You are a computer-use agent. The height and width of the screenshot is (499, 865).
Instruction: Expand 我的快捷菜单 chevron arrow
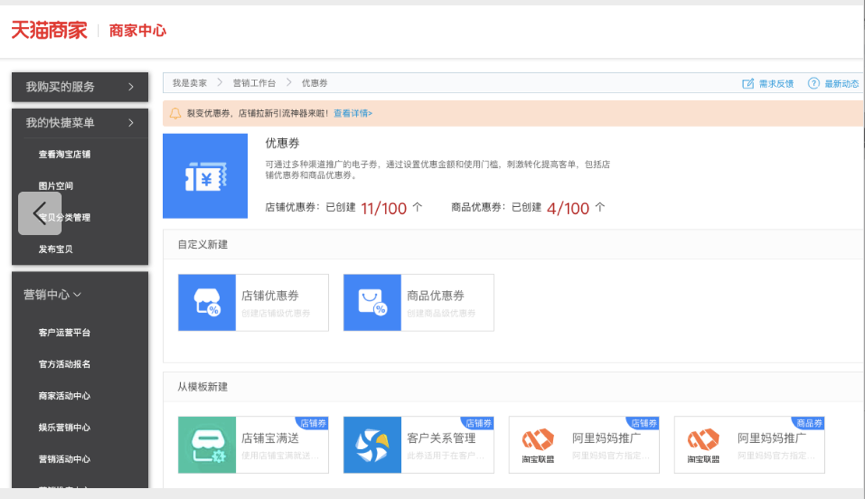131,122
